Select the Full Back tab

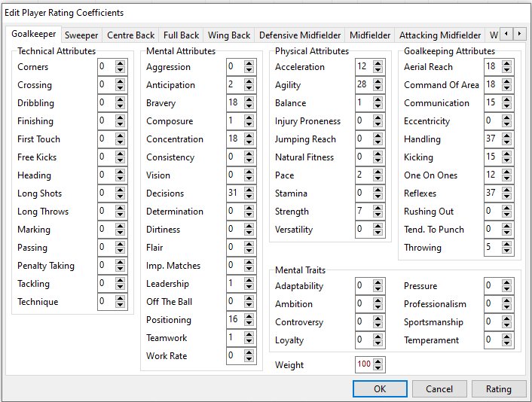(181, 35)
